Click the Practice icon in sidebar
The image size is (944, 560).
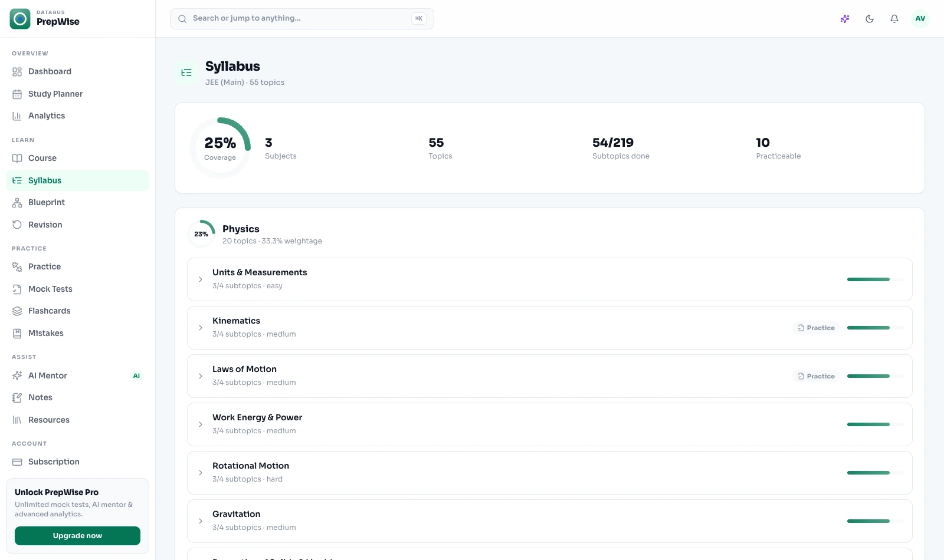(17, 267)
